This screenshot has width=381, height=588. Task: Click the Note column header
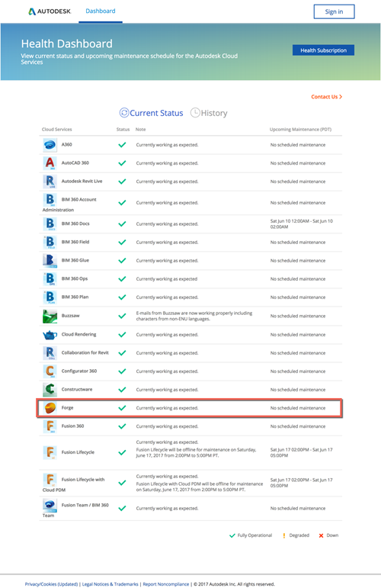click(x=140, y=130)
